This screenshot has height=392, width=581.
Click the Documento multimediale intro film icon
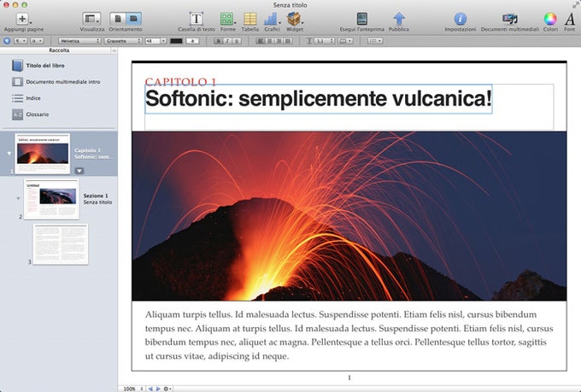point(17,82)
